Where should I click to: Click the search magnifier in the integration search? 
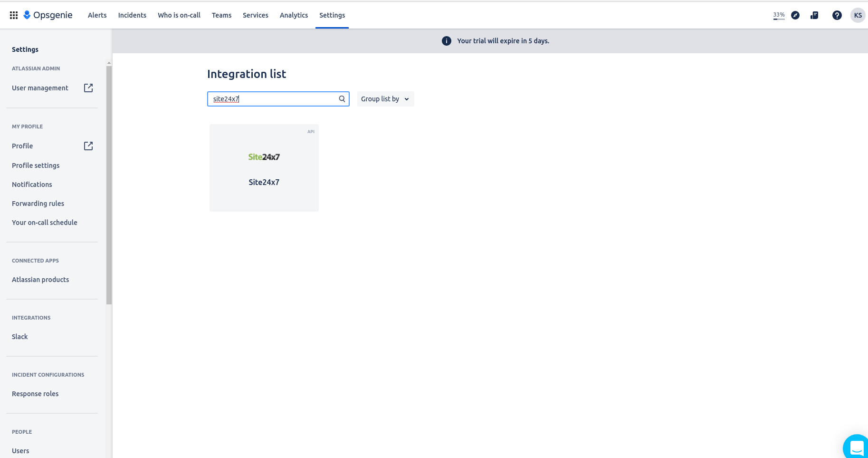pos(342,98)
